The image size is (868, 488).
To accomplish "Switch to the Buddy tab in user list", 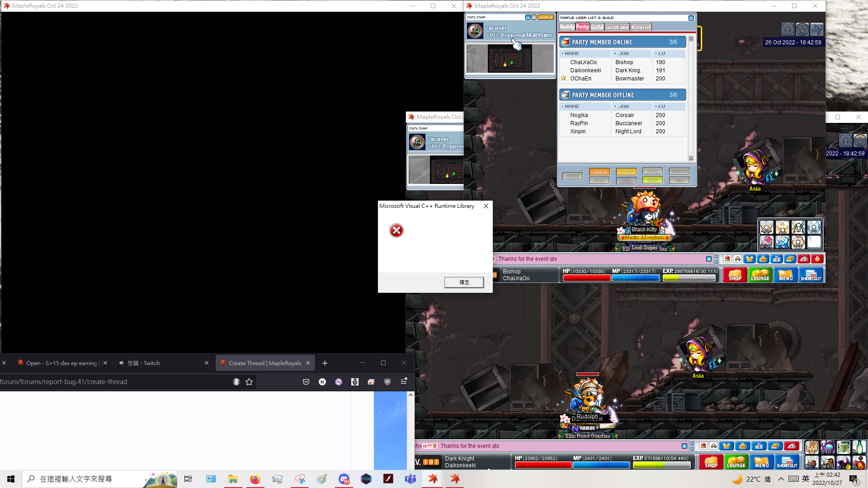I will pos(567,27).
